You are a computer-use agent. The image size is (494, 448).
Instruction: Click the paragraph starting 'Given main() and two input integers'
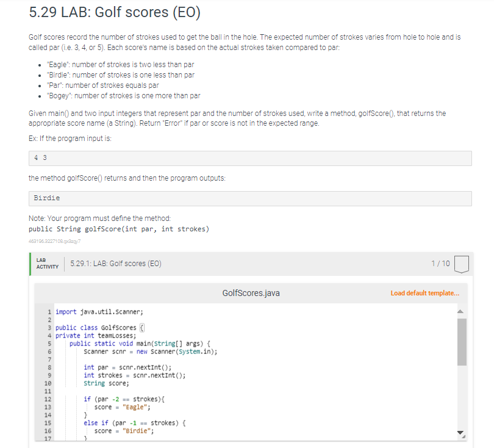tap(237, 118)
